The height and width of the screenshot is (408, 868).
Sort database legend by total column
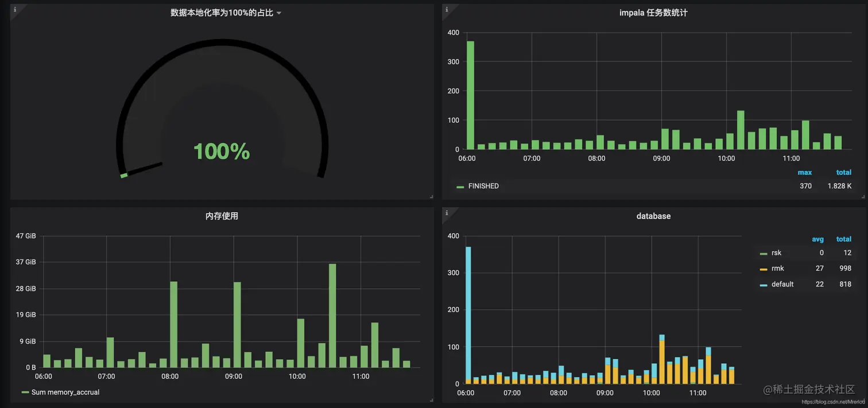843,239
